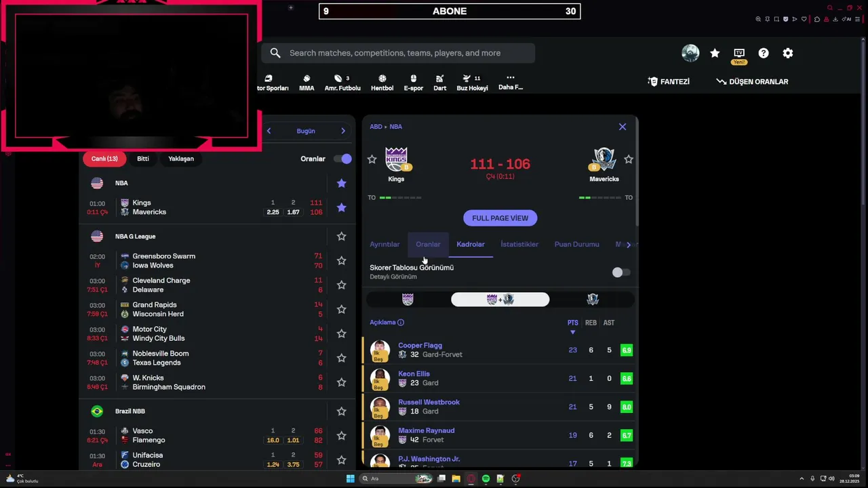Sort the table by REB column
868x488 pixels.
tap(591, 323)
